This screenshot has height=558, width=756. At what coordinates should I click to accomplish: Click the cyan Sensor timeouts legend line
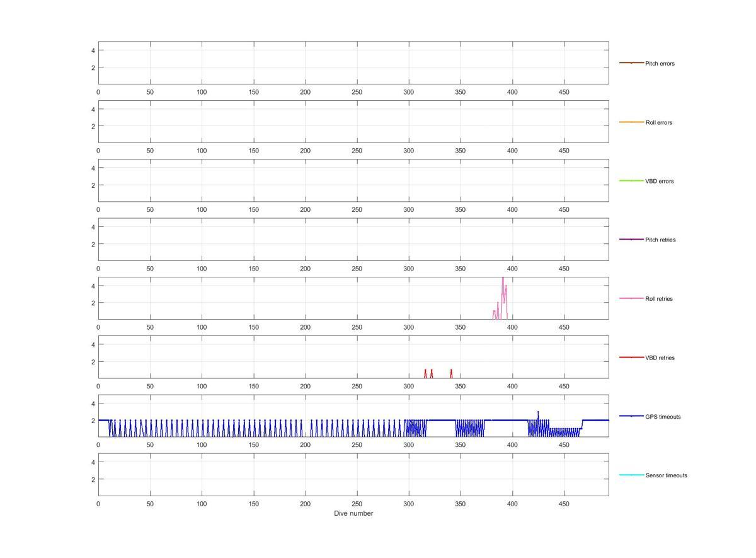coord(631,475)
